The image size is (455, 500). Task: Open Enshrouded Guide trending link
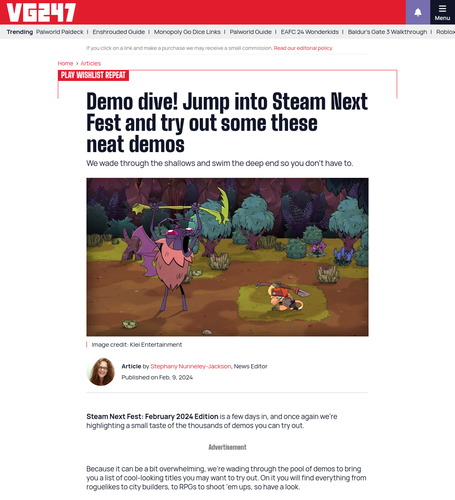point(119,32)
